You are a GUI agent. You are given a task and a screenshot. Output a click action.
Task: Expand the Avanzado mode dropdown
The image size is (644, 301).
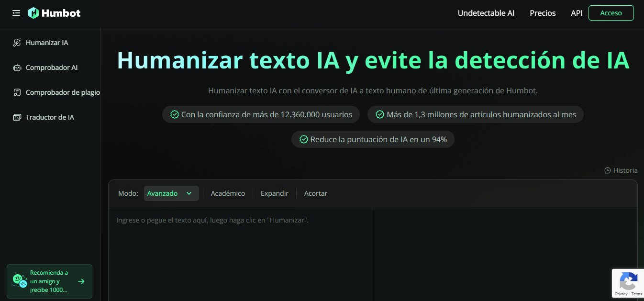point(171,193)
